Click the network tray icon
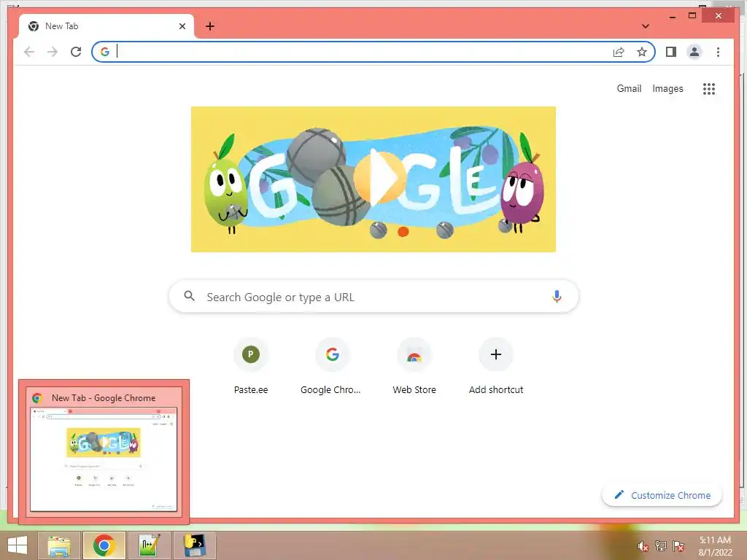 (660, 546)
